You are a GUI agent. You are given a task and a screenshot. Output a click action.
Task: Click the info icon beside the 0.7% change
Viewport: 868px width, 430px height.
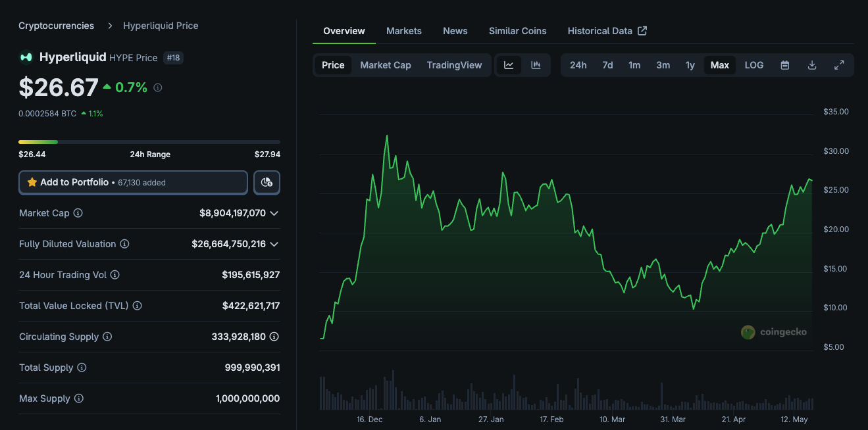[158, 87]
